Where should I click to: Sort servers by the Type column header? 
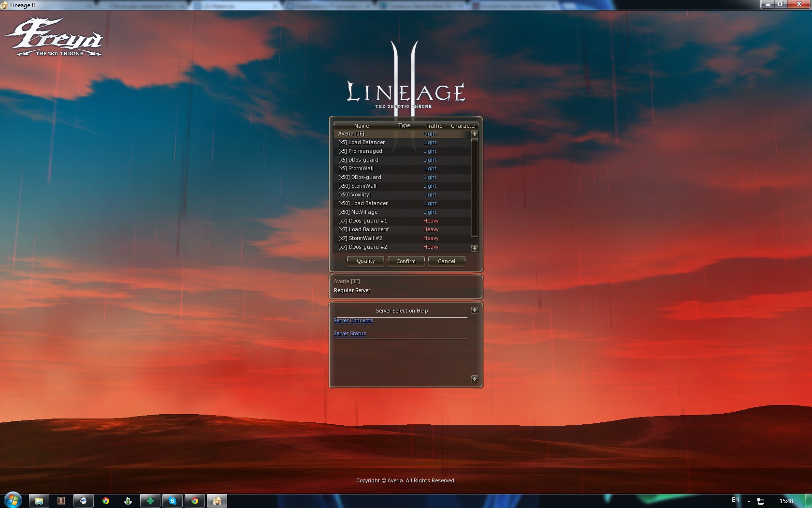(404, 126)
